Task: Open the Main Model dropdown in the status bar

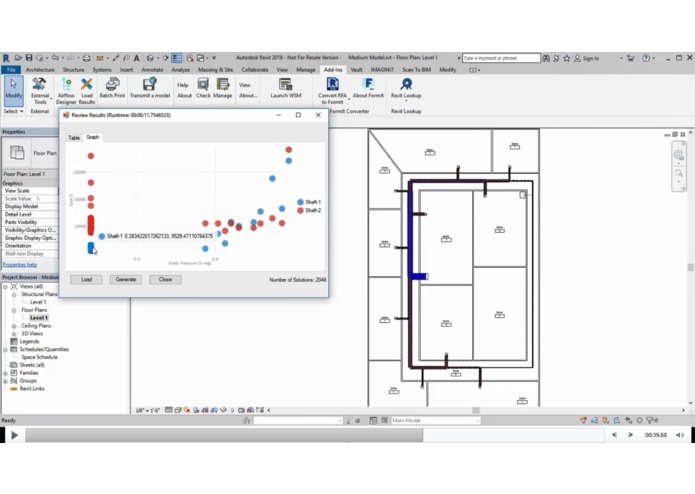Action: (435, 420)
